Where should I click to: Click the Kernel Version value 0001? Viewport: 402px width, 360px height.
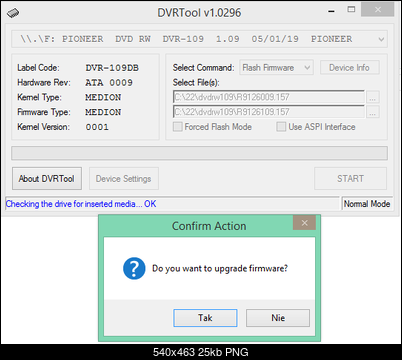(x=97, y=127)
